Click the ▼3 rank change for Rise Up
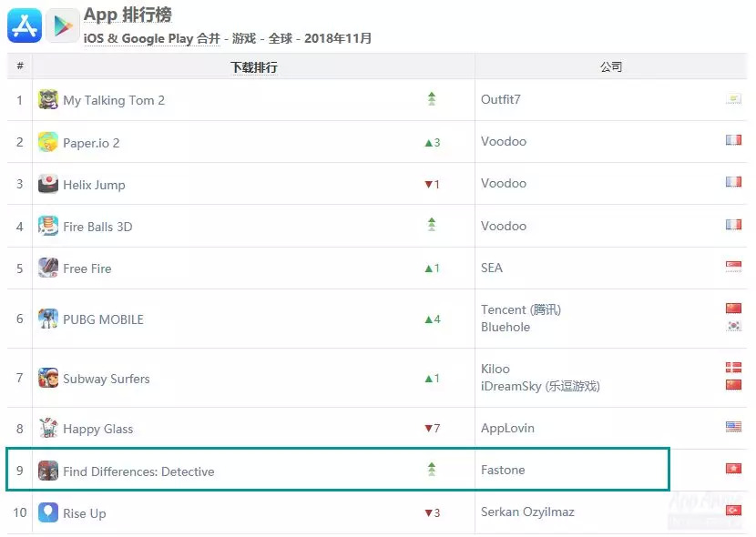The width and height of the screenshot is (756, 537). point(432,513)
